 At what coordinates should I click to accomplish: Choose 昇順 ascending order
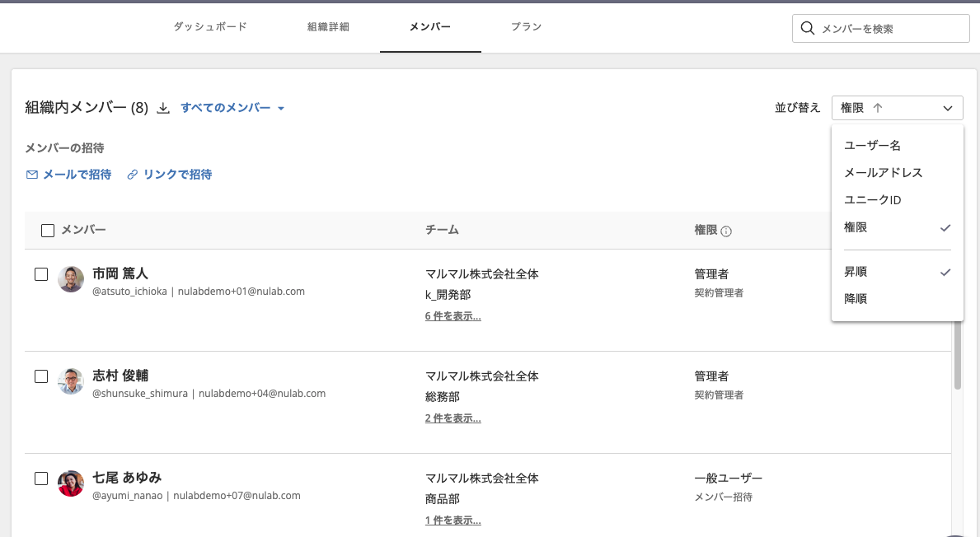click(897, 272)
